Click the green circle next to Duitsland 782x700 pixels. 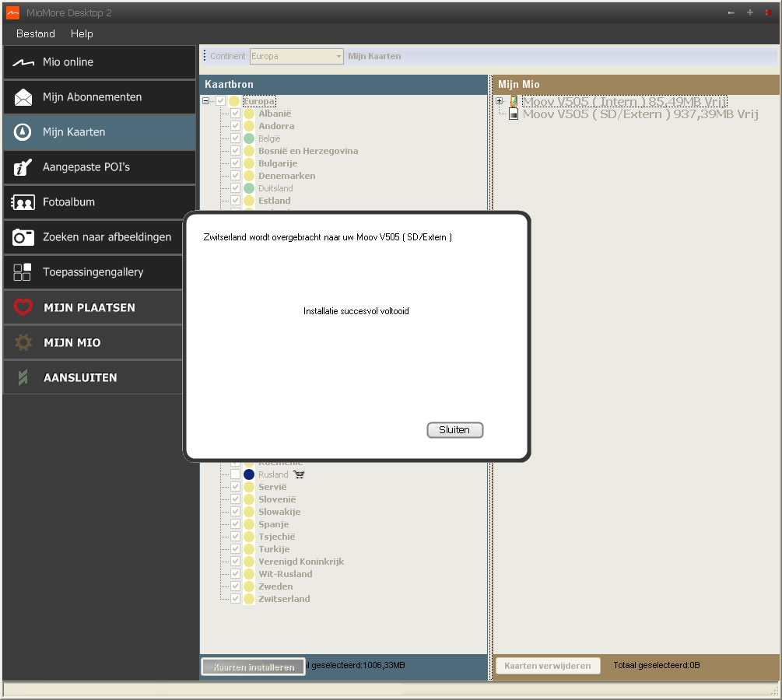(249, 188)
